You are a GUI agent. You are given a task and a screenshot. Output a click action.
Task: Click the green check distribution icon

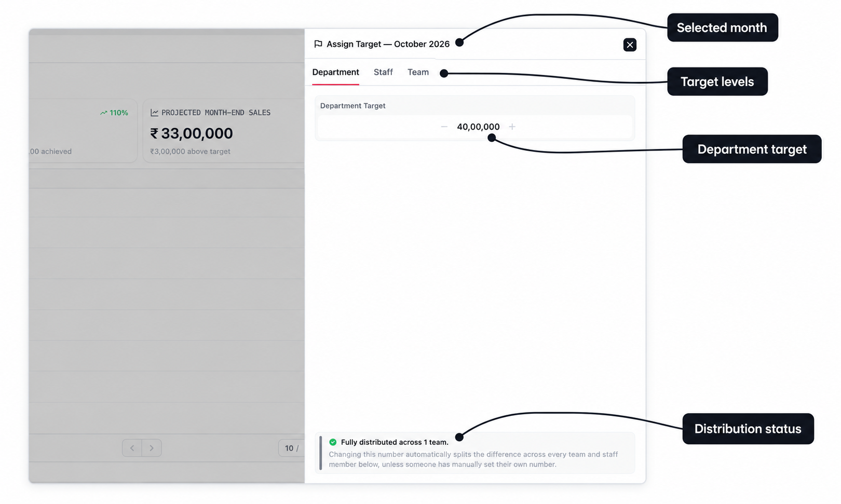coord(333,442)
